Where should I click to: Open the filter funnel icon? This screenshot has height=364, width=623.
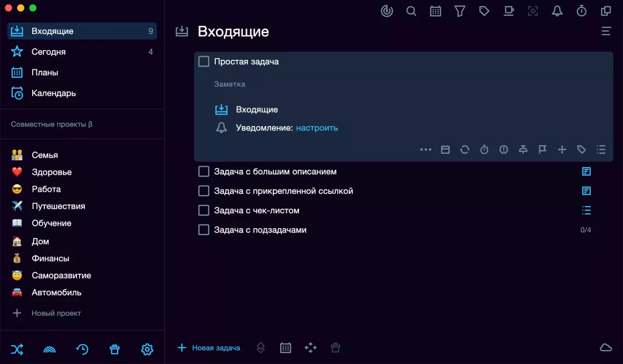(460, 11)
